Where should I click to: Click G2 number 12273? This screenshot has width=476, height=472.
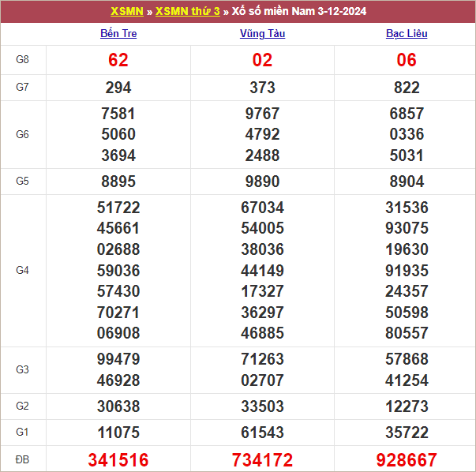[407, 406]
